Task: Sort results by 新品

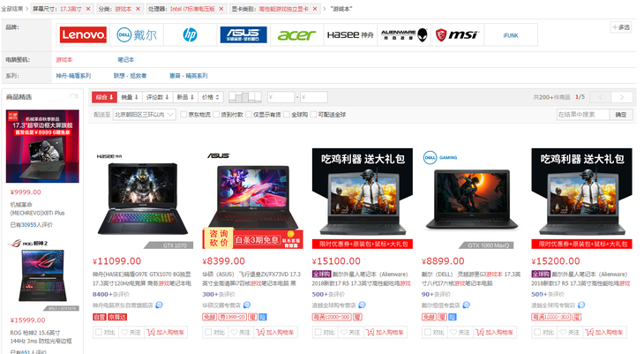Action: 185,97
